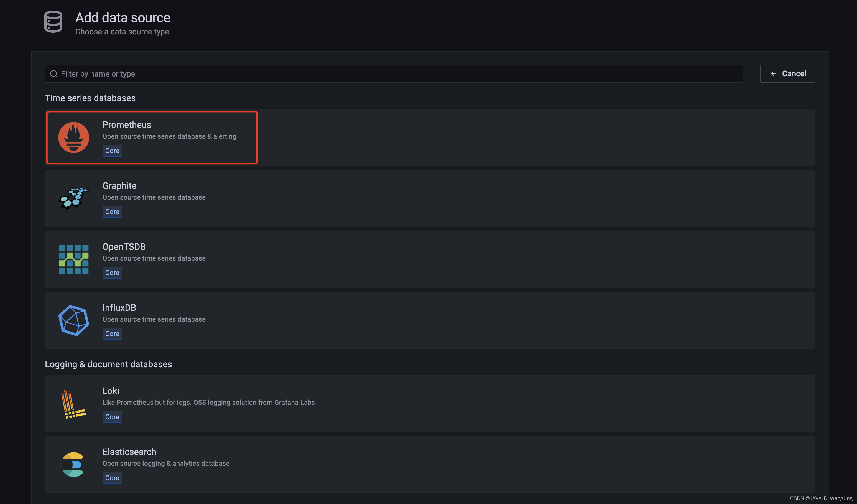857x504 pixels.
Task: Choose the Graphite data source name
Action: [119, 186]
